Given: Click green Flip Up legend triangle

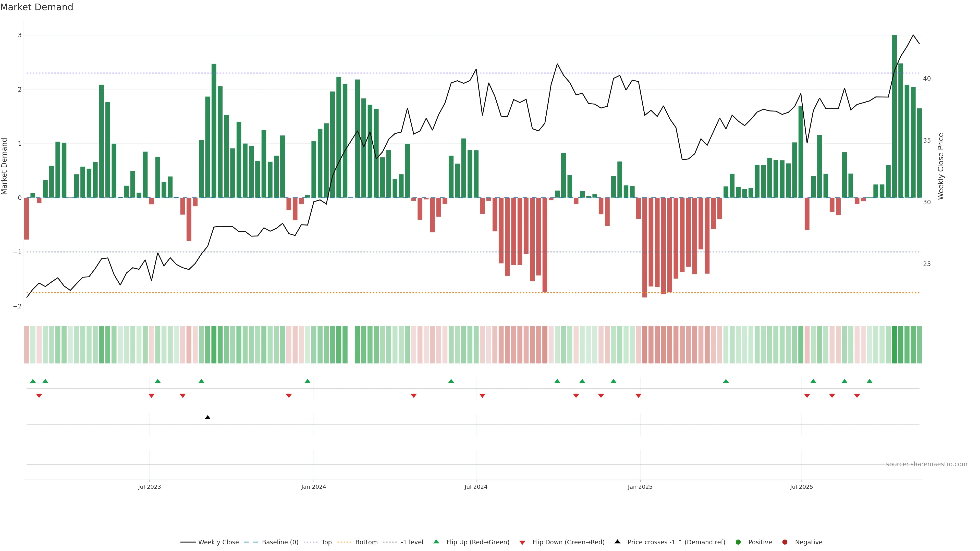Looking at the screenshot, I should point(436,542).
